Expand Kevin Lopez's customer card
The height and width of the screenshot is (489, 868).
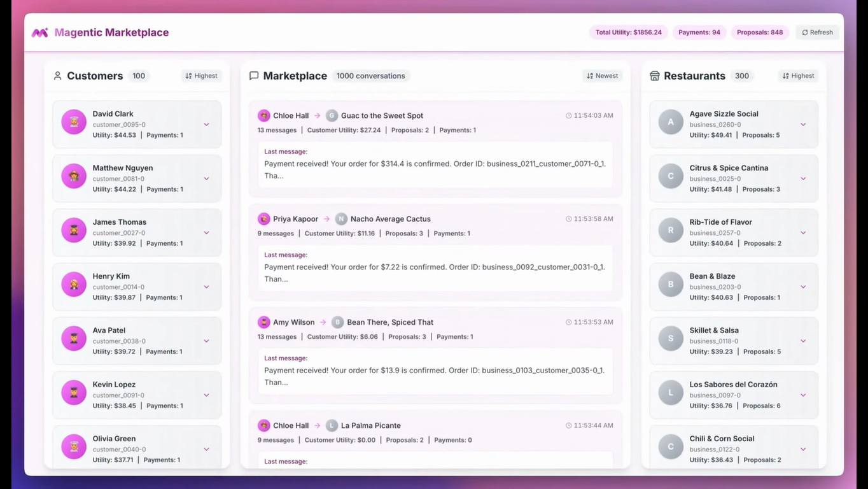[206, 395]
